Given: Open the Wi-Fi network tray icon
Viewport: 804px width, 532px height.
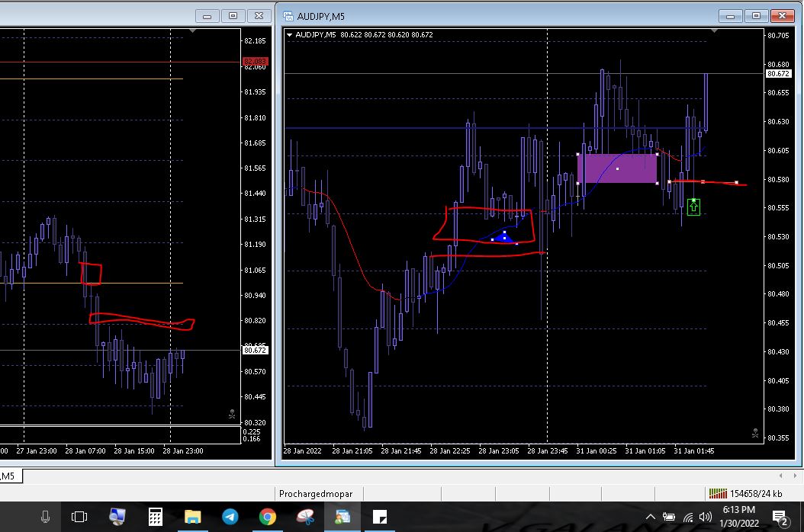Looking at the screenshot, I should pyautogui.click(x=689, y=517).
